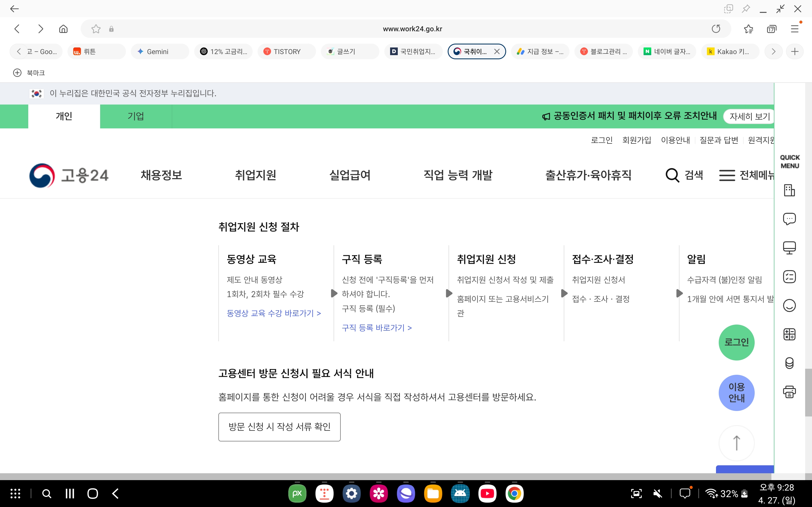The image size is (812, 507).
Task: Open the chat bubble icon in Quick Menu
Action: click(x=789, y=219)
